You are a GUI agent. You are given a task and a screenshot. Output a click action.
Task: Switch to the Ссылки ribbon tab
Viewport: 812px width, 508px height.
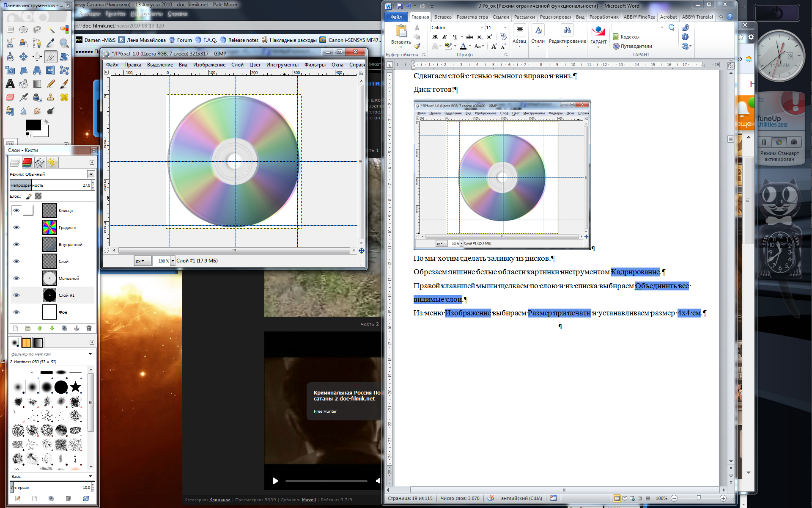point(501,17)
